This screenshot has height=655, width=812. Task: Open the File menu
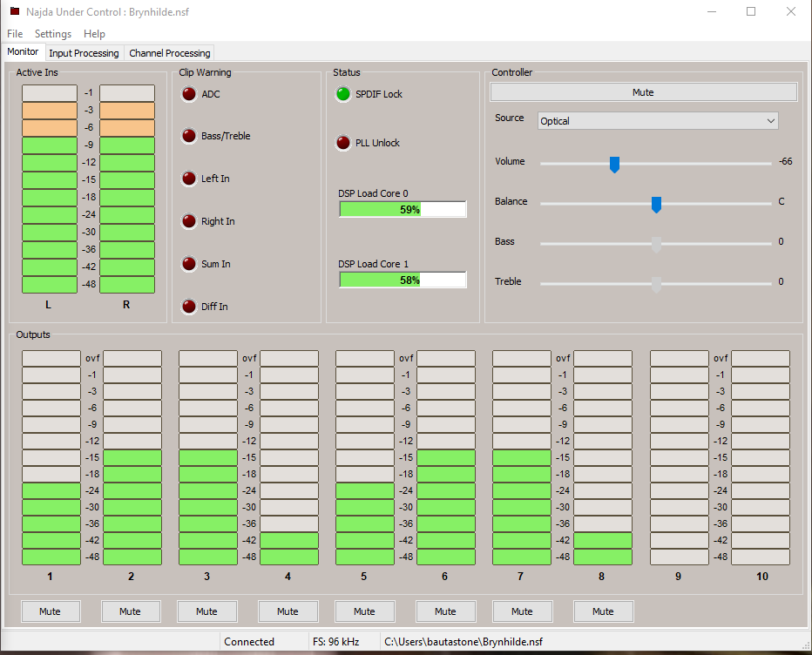(15, 34)
